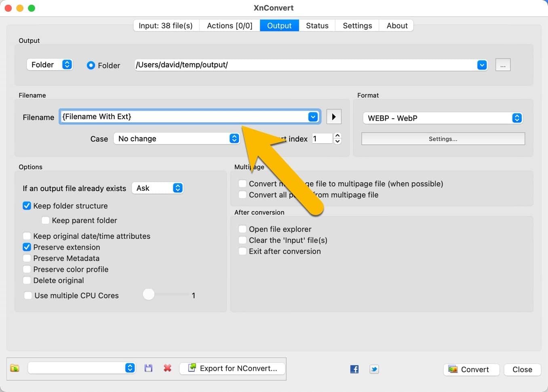This screenshot has width=548, height=392.
Task: Click the start index number field
Action: coord(322,139)
